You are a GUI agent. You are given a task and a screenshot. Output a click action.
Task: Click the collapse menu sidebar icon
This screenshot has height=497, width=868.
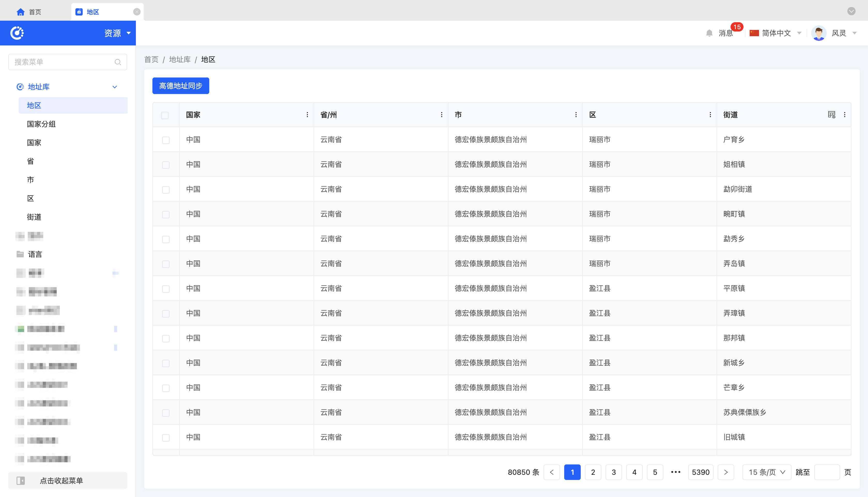click(x=21, y=481)
